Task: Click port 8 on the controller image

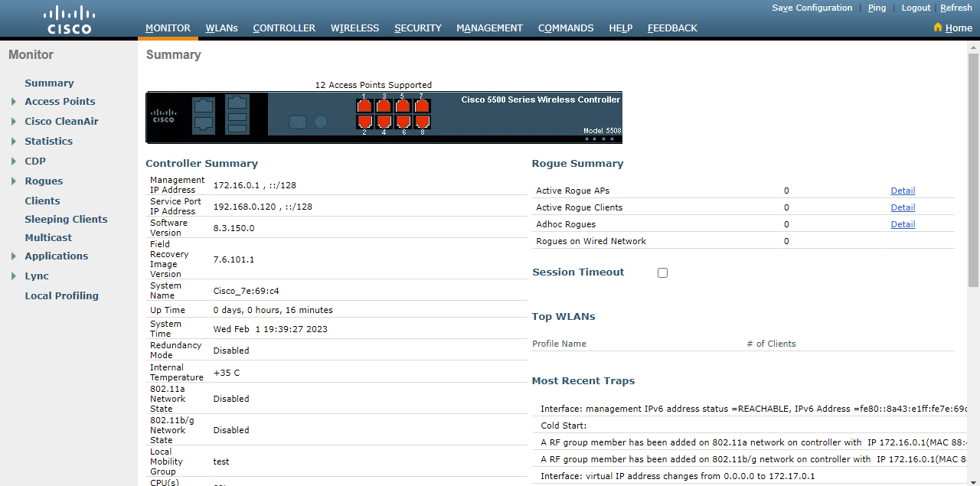Action: pyautogui.click(x=422, y=121)
